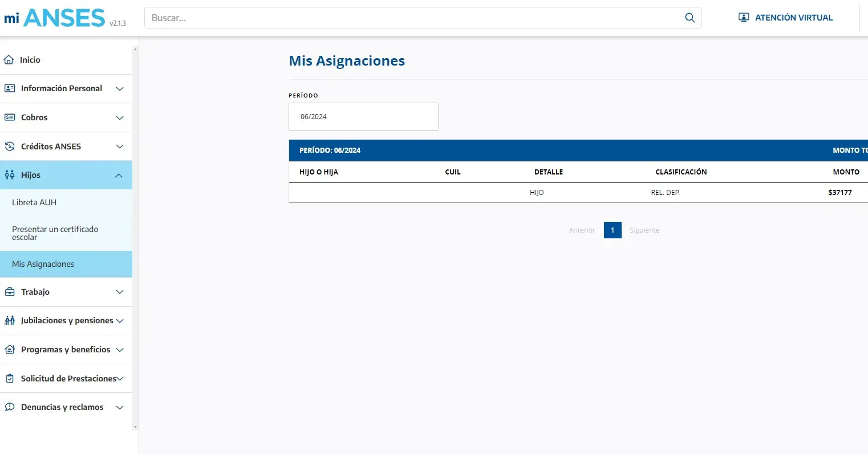Expand Denuncias y reclamos chevron
Image resolution: width=868 pixels, height=455 pixels.
[120, 408]
